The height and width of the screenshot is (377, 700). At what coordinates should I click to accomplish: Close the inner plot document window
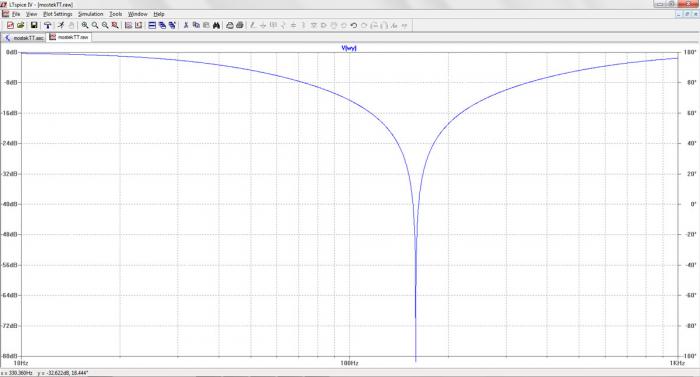[x=696, y=14]
